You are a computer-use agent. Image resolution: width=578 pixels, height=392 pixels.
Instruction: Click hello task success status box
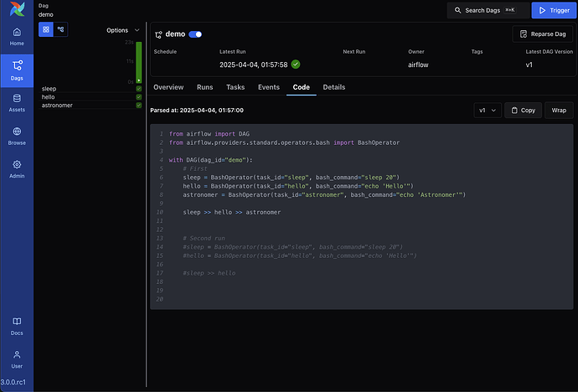pos(139,97)
